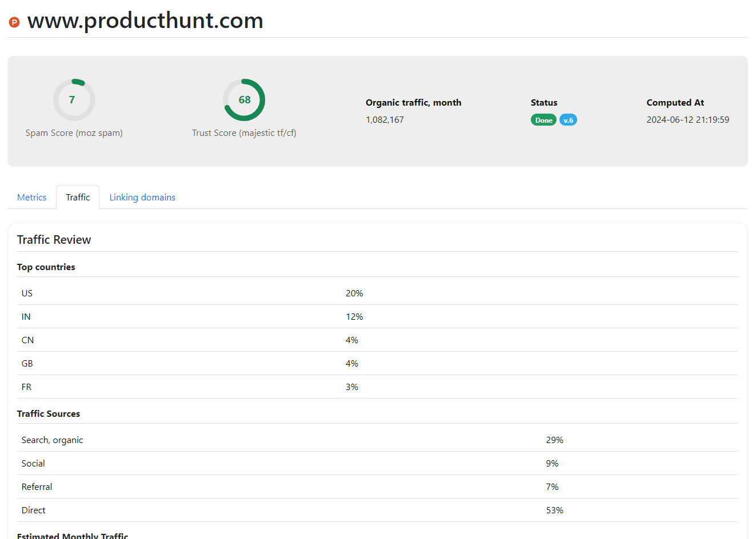
Task: Click the 7% value for Referral
Action: point(552,487)
